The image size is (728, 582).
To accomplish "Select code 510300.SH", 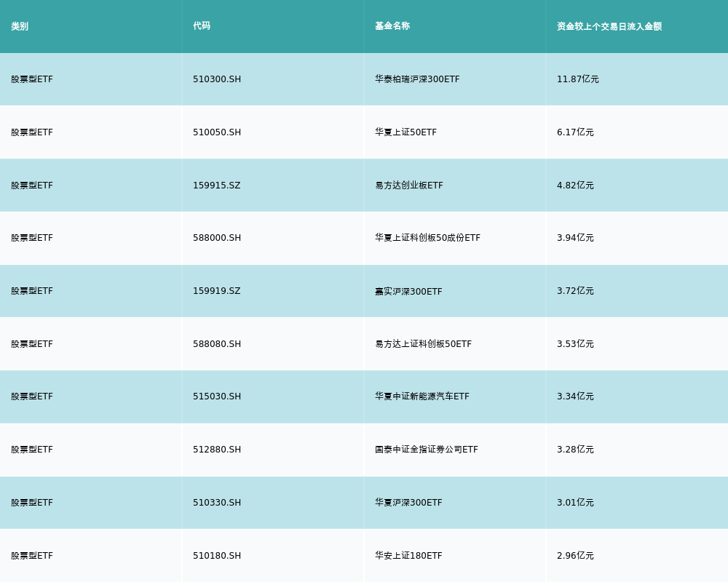I will [x=217, y=79].
